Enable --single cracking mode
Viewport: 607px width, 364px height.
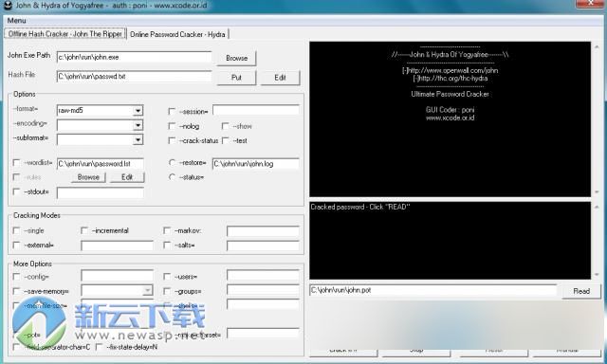(x=16, y=230)
